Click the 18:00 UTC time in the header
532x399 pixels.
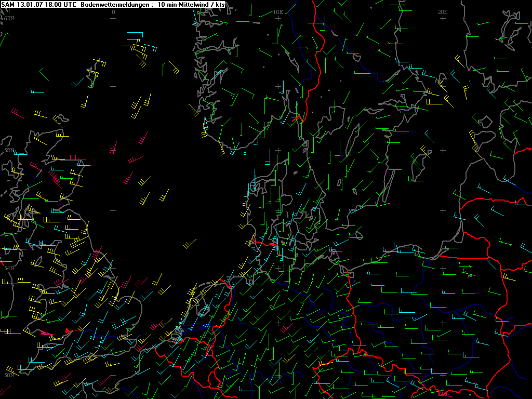(x=61, y=4)
